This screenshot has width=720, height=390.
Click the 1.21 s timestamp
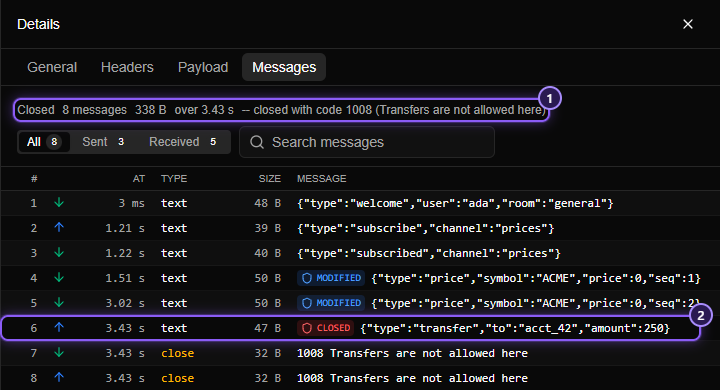click(x=125, y=228)
